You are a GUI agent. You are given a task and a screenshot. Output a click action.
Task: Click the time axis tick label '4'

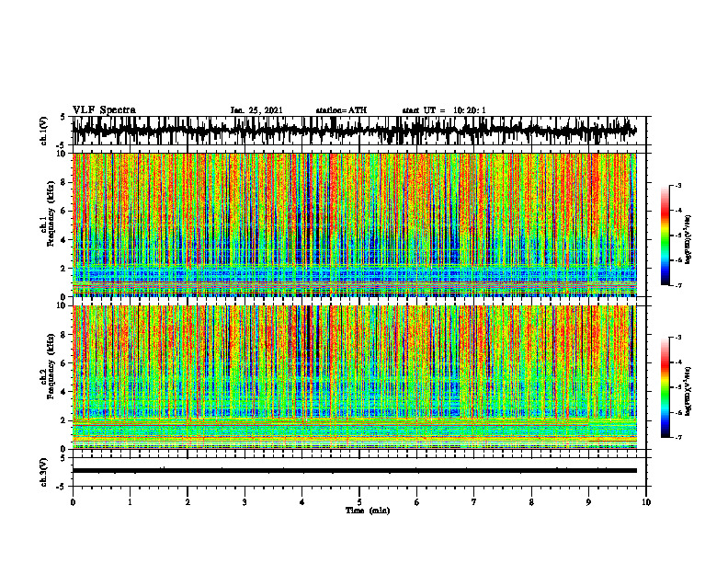click(x=302, y=502)
